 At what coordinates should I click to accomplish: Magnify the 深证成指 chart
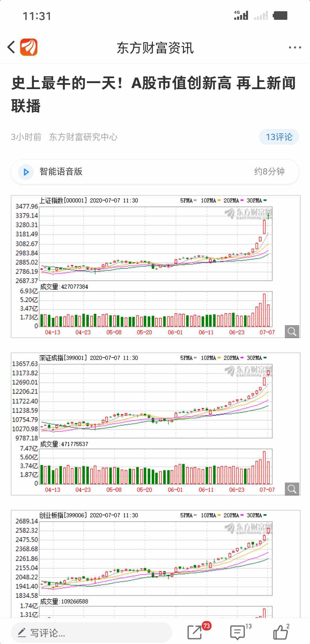point(292,489)
